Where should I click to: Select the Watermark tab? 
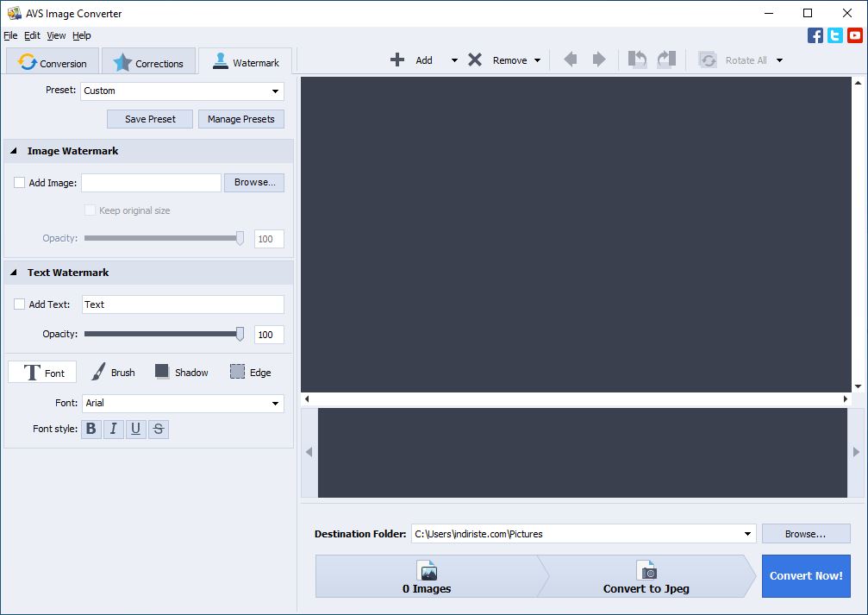pos(246,61)
